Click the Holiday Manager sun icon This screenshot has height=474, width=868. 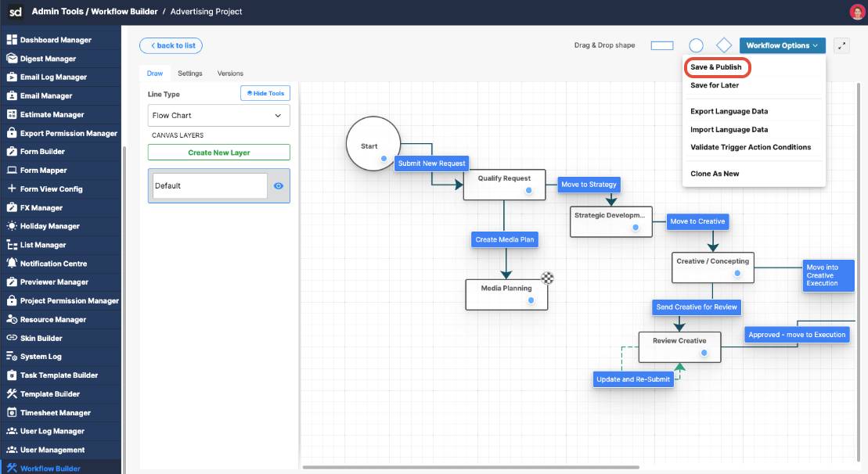click(x=12, y=226)
